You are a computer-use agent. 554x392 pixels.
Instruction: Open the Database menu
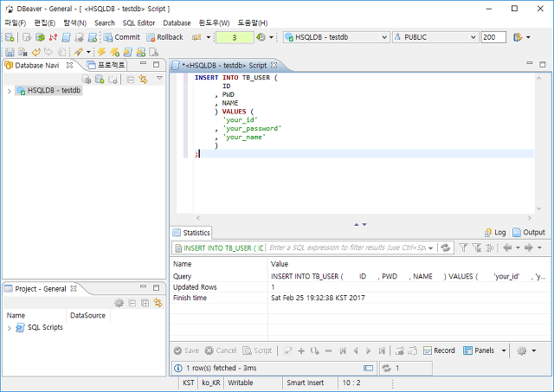177,23
